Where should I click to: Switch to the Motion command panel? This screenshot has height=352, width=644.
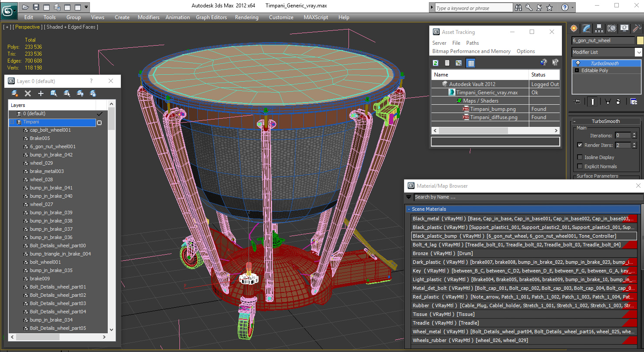tap(612, 28)
